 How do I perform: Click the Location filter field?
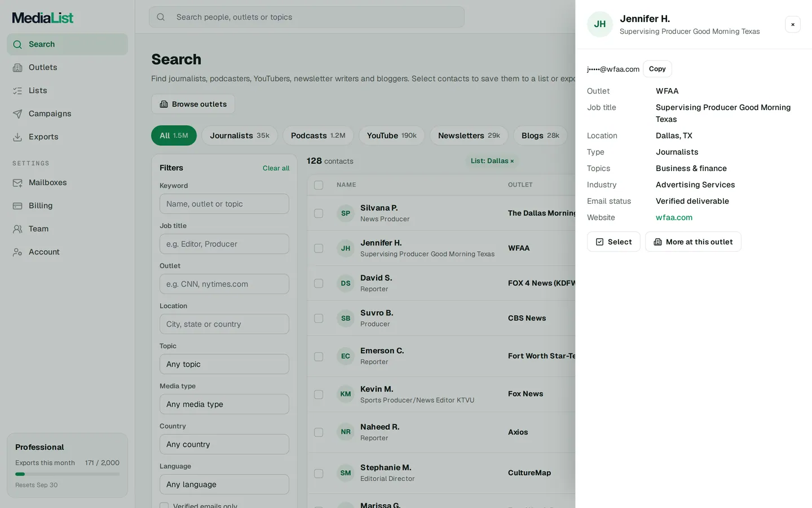pyautogui.click(x=224, y=324)
